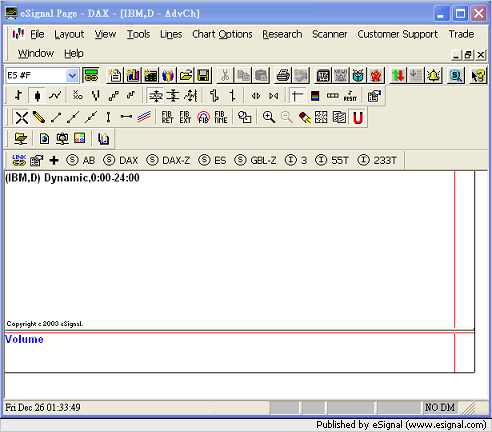Viewport: 492px width, 432px height.
Task: Click the four-color window icon
Action: pos(79,138)
